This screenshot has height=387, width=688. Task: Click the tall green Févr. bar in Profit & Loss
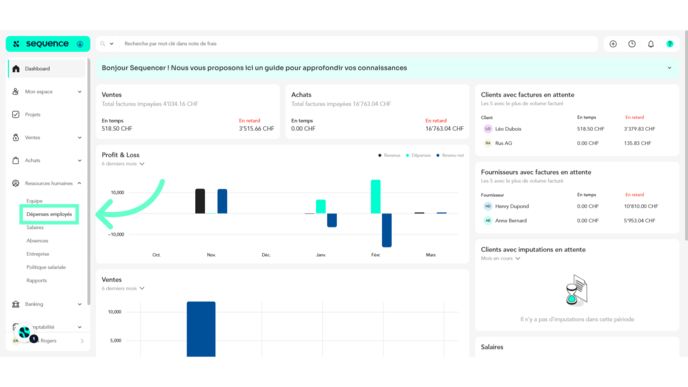click(376, 197)
